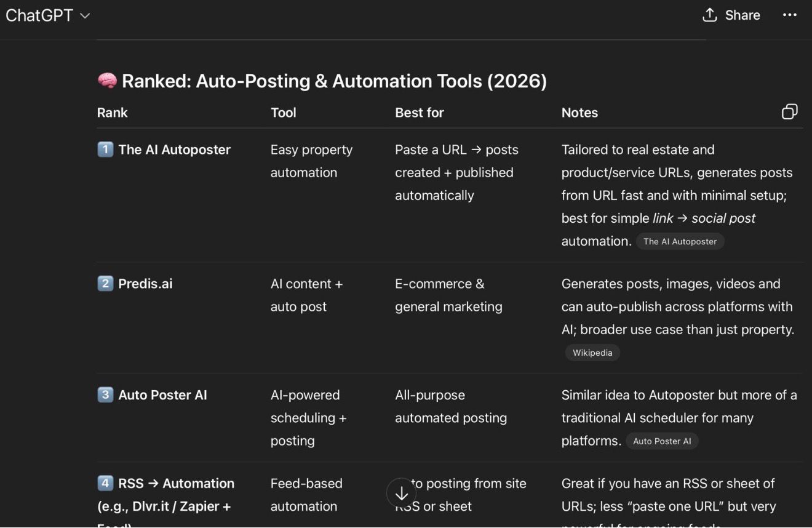
Task: Click the number 1 rank badge
Action: (x=105, y=150)
